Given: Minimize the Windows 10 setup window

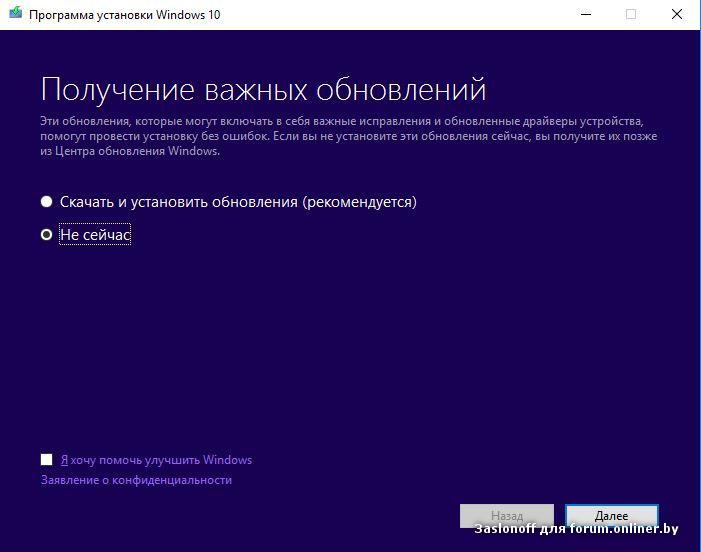Looking at the screenshot, I should click(586, 14).
